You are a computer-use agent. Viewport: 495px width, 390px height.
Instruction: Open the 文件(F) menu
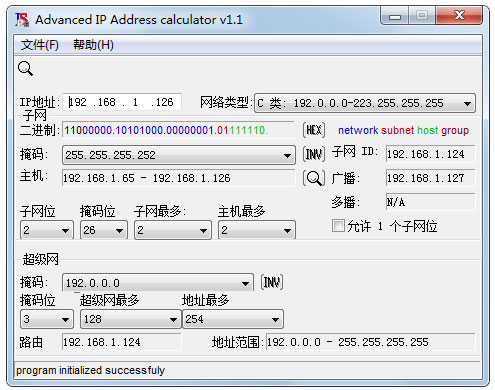40,45
